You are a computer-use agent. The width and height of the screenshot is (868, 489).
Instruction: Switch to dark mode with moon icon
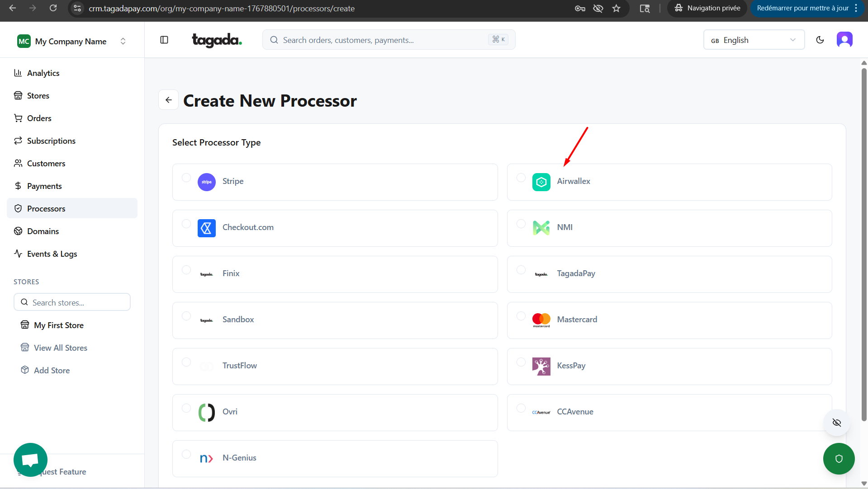[820, 40]
